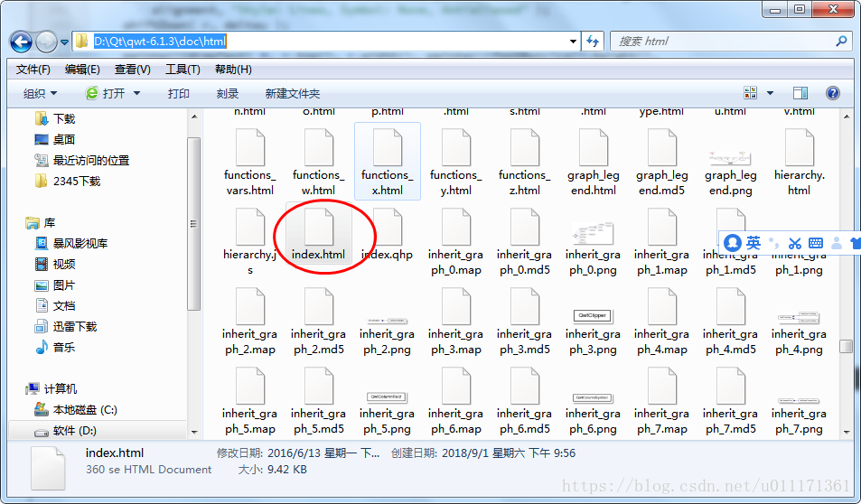Image resolution: width=861 pixels, height=504 pixels.
Task: Click the 刻录 button
Action: (228, 93)
